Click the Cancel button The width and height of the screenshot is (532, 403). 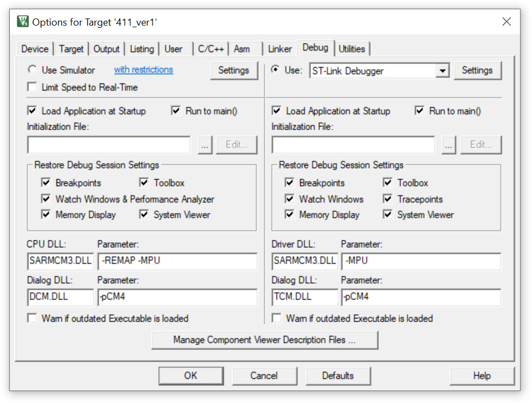pos(264,376)
